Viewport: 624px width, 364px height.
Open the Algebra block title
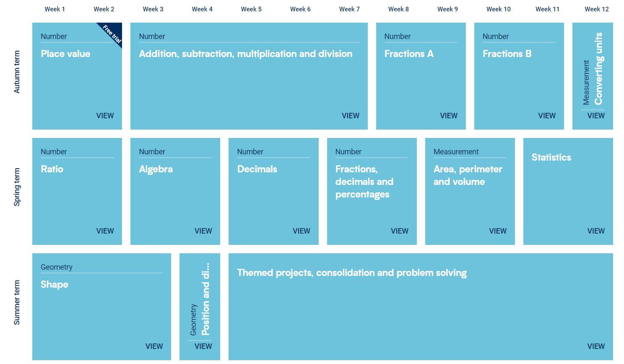[156, 169]
